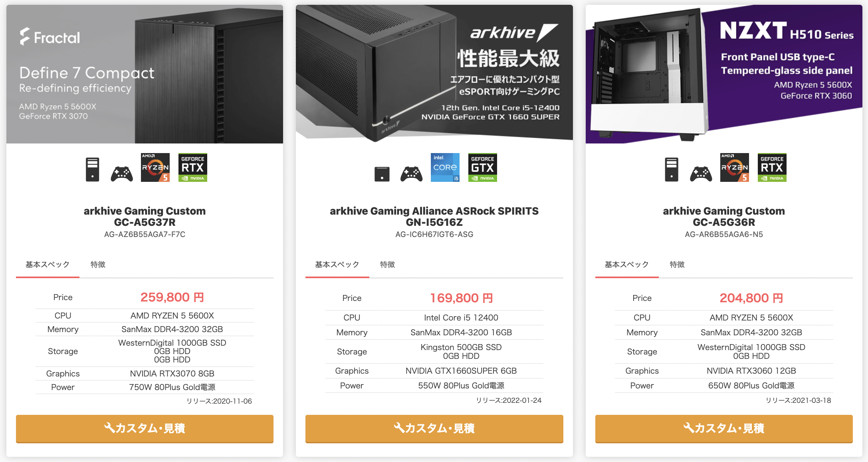Image resolution: width=868 pixels, height=462 pixels.
Task: Click カスタム・見積 button for 204,800 円 PC
Action: point(724,428)
